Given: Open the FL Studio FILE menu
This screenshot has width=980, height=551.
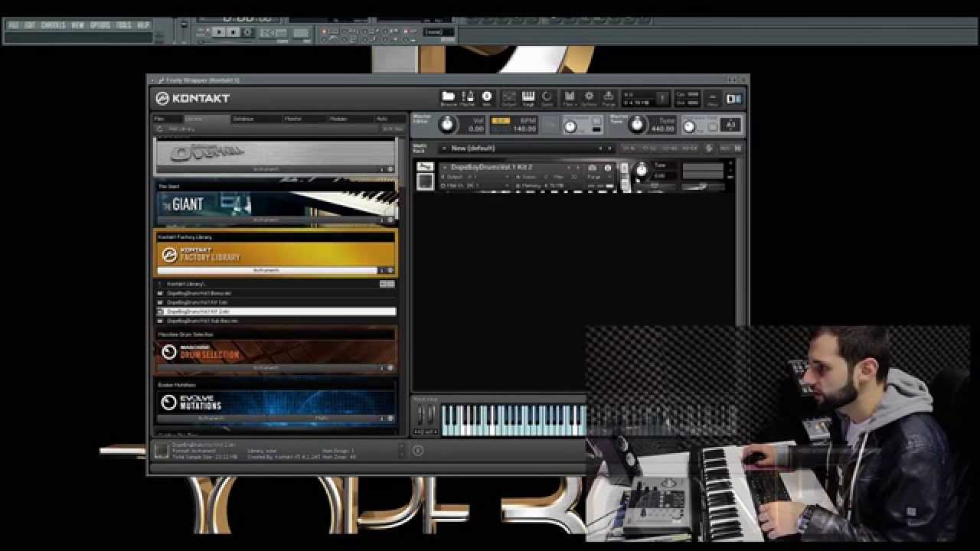Looking at the screenshot, I should click(14, 25).
